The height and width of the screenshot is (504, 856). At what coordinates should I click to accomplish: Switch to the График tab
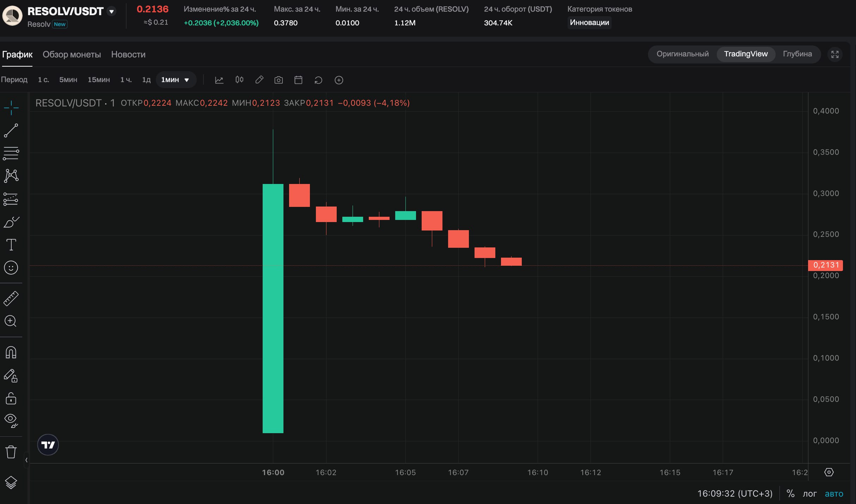[x=17, y=55]
